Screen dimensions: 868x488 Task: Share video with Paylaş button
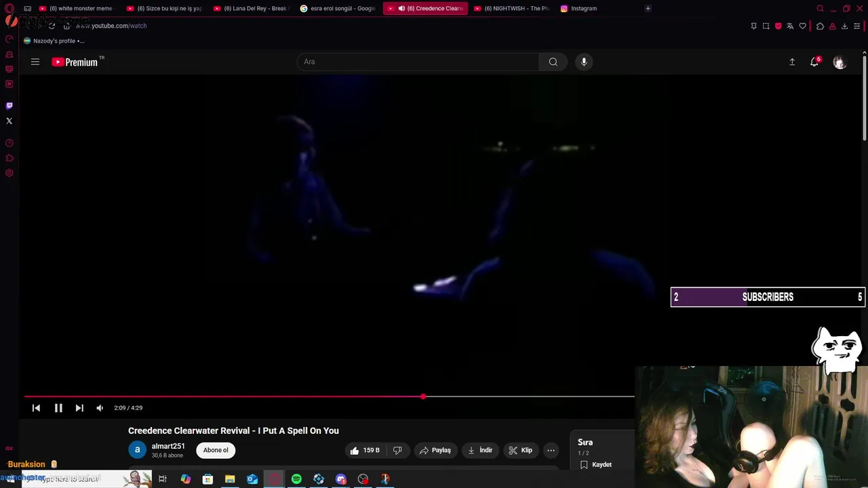435,450
